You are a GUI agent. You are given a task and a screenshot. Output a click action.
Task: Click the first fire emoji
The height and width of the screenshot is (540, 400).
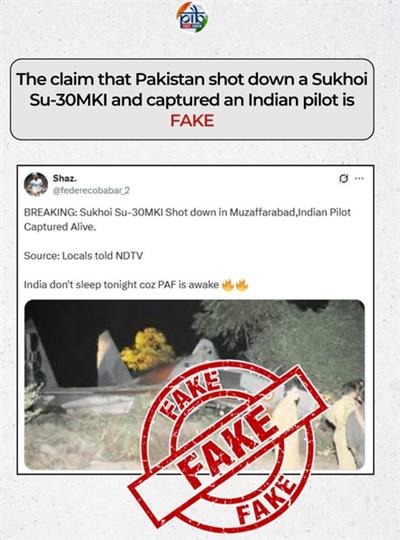227,285
